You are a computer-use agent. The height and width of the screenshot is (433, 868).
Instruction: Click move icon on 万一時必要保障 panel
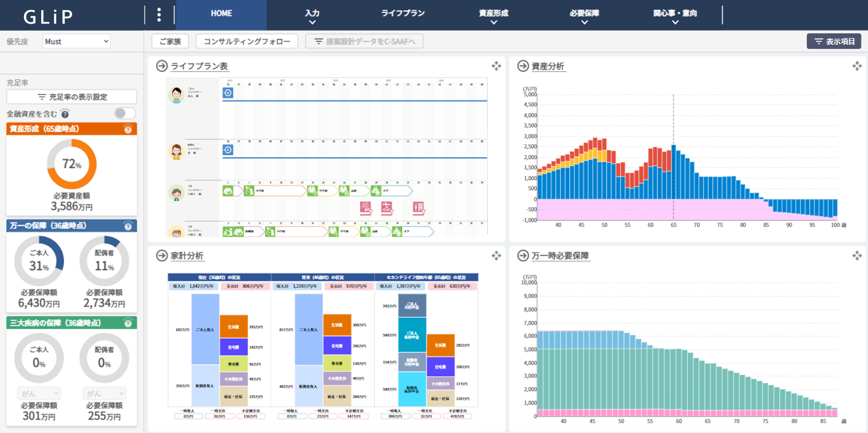857,256
